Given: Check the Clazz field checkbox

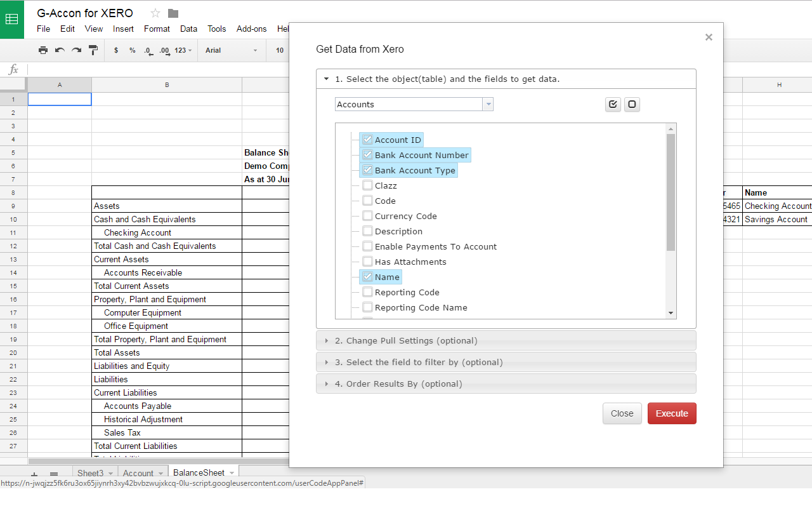Looking at the screenshot, I should pyautogui.click(x=367, y=185).
